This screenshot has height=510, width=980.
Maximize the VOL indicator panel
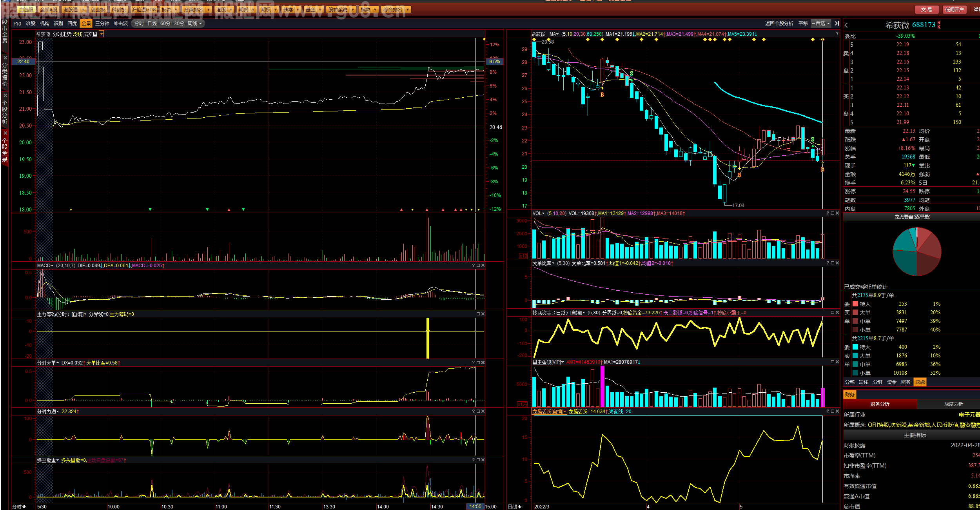833,213
